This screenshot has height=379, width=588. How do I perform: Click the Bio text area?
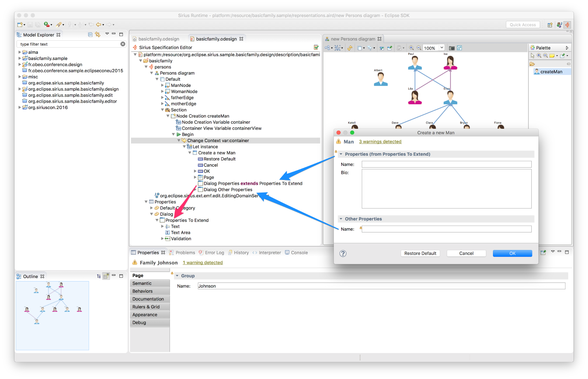click(x=447, y=189)
